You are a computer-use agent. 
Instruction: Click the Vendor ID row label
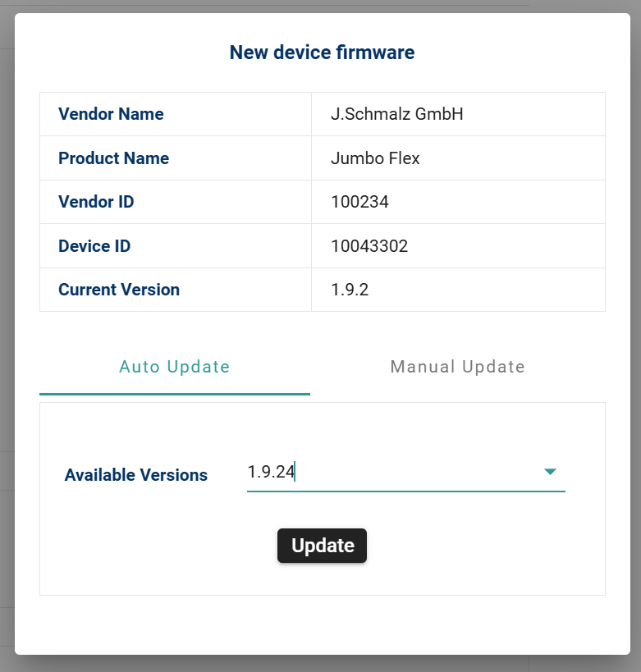96,202
